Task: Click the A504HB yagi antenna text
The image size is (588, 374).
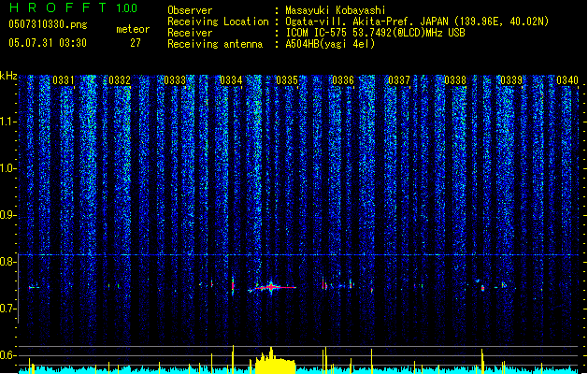Action: point(330,44)
